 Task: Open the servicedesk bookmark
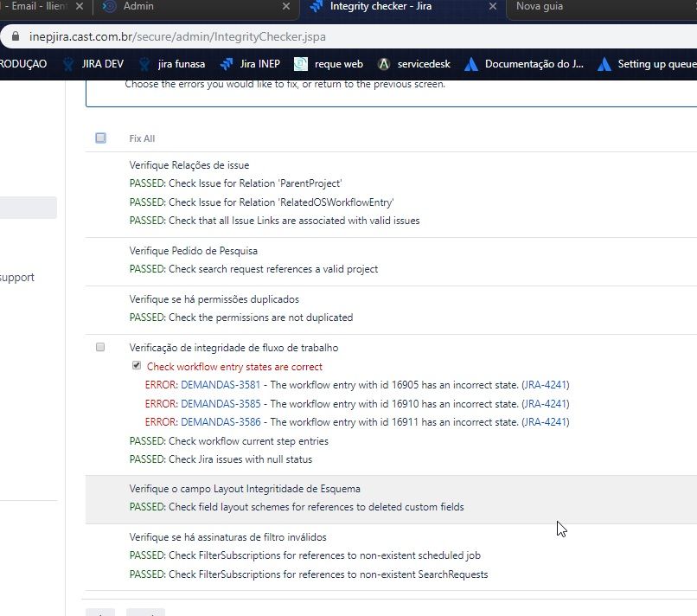[x=414, y=64]
